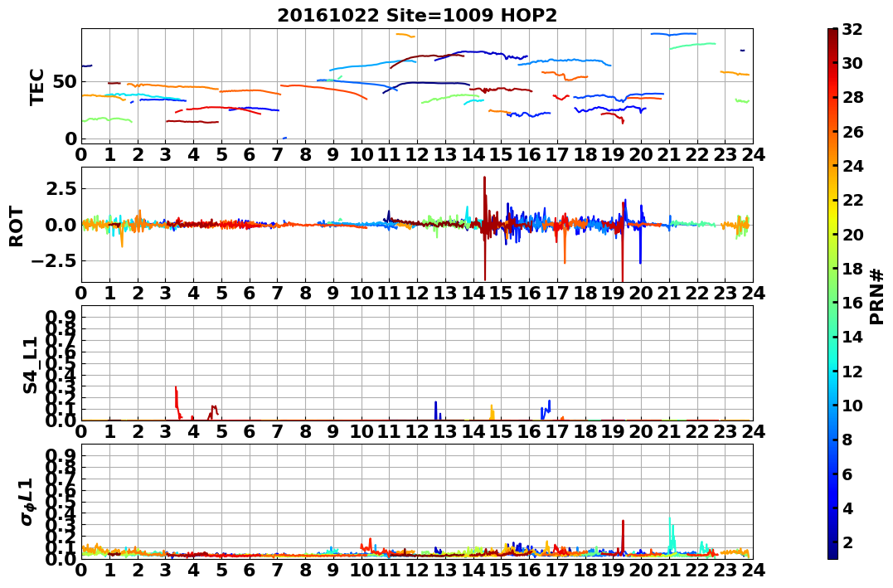This screenshot has width=893, height=588.
Task: Select colorbar tick label '6'
Action: (x=847, y=474)
